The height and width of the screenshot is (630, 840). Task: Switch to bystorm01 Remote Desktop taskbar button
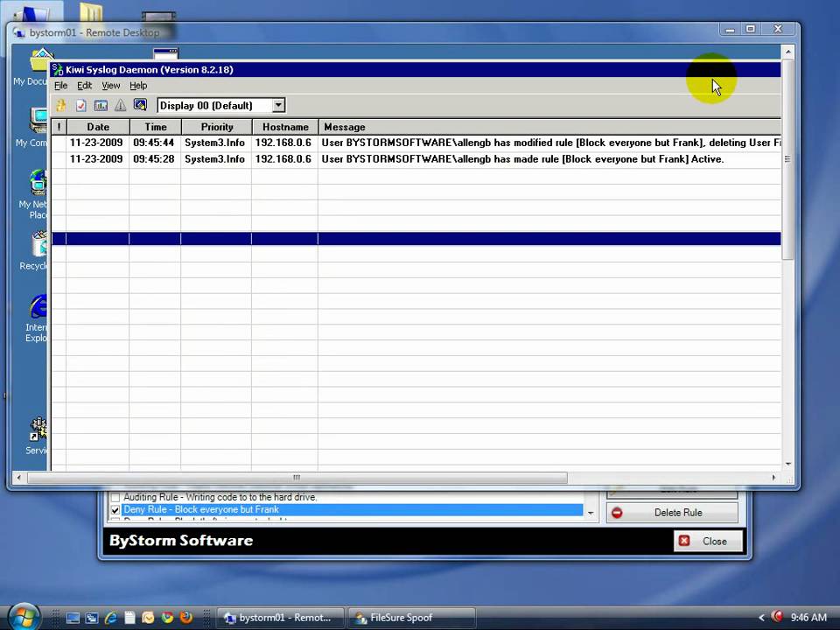click(x=282, y=618)
